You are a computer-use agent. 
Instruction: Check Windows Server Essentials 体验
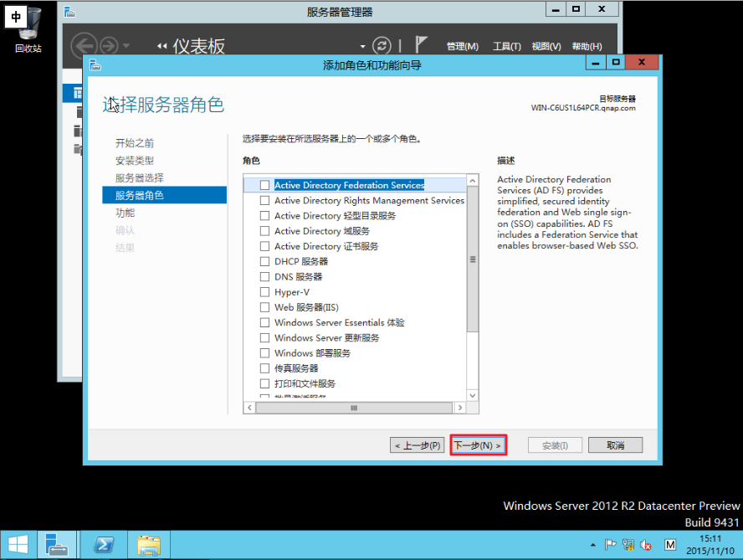coord(265,322)
